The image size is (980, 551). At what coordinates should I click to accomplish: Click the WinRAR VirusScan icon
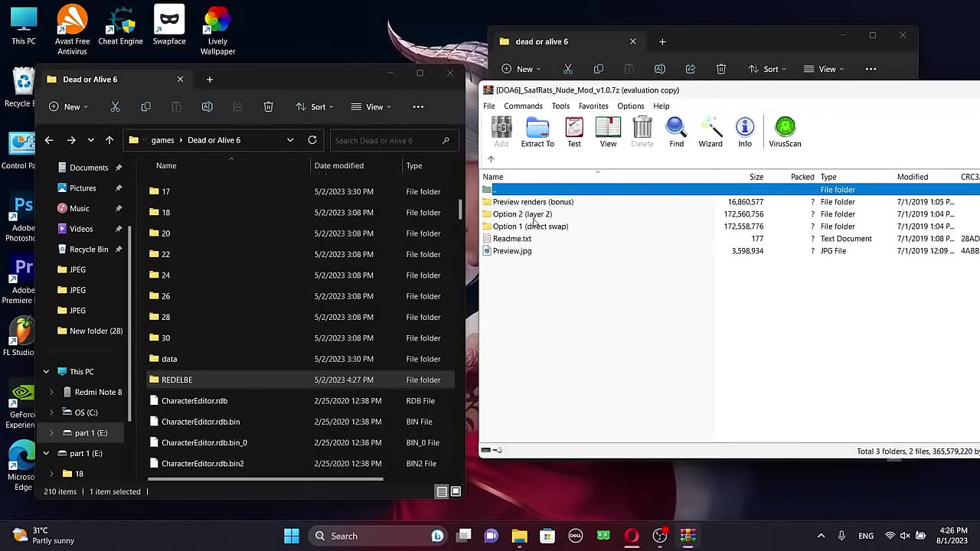[785, 132]
